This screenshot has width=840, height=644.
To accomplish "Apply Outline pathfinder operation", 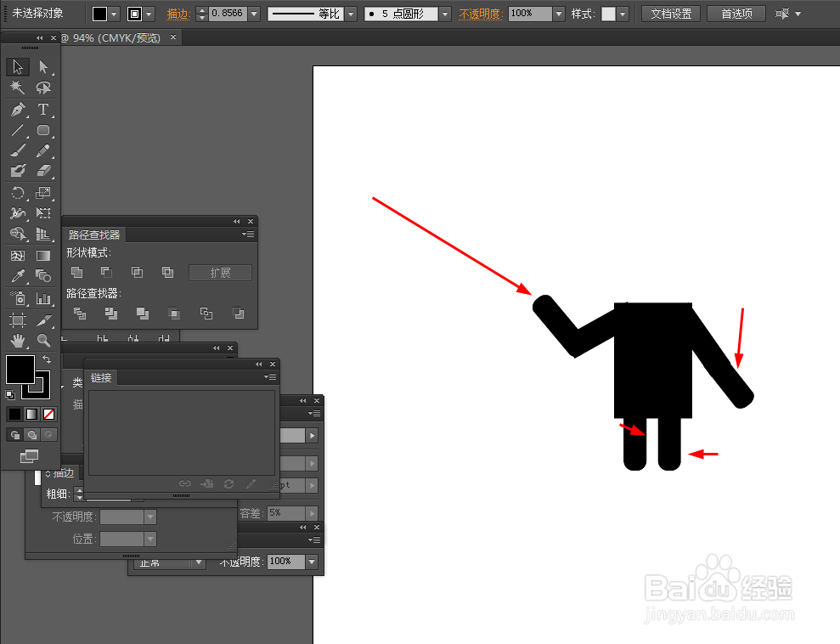I will [206, 314].
